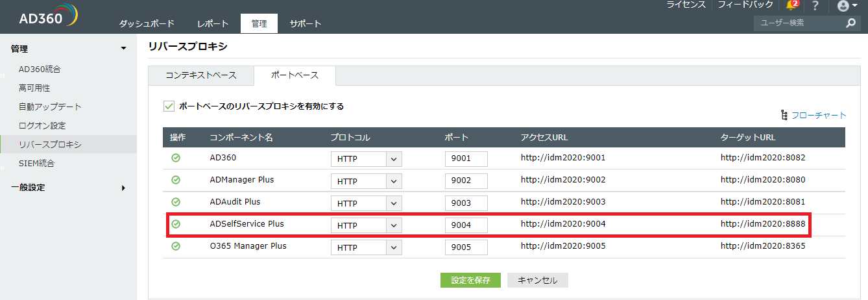Open the ダッシュボード tab
Screen dimensions: 868x300
tap(147, 23)
